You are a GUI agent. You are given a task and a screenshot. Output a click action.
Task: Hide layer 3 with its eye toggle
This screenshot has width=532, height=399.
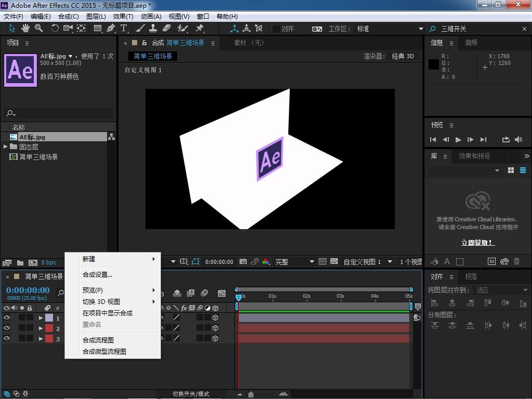click(x=6, y=338)
